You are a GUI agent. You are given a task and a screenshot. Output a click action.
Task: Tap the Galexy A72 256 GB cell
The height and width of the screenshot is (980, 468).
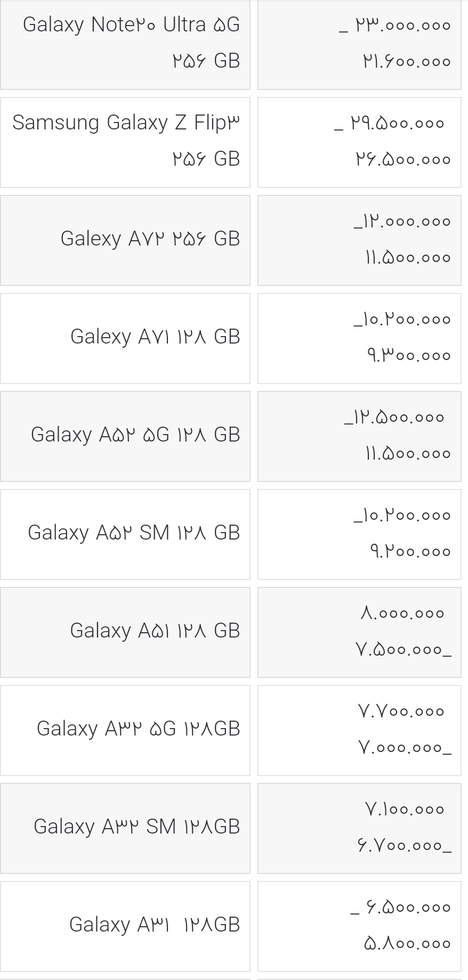pyautogui.click(x=125, y=240)
